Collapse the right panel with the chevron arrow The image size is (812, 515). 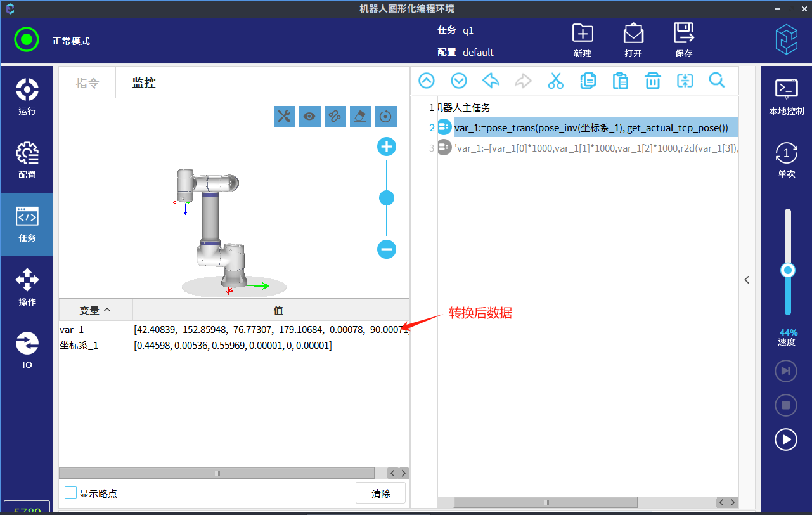click(x=747, y=279)
